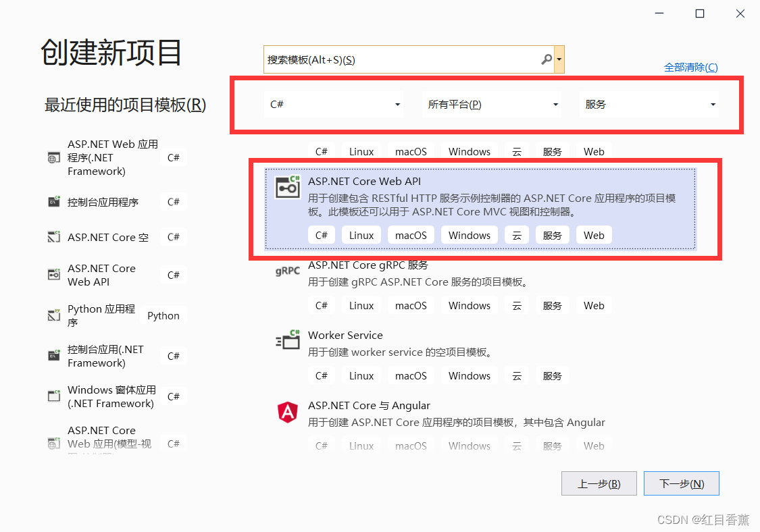Image resolution: width=760 pixels, height=532 pixels.
Task: Click macOS tag under ASP.NET Core Web API
Action: tap(411, 236)
